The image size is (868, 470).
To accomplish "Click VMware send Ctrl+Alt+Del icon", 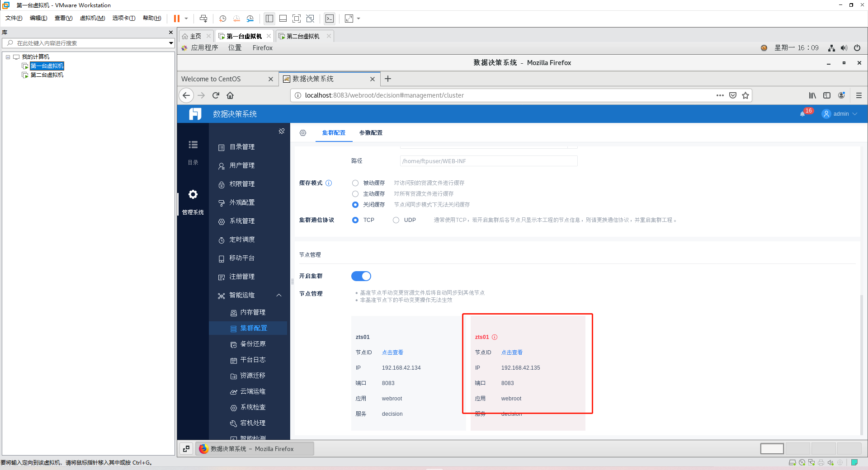I will pos(203,19).
